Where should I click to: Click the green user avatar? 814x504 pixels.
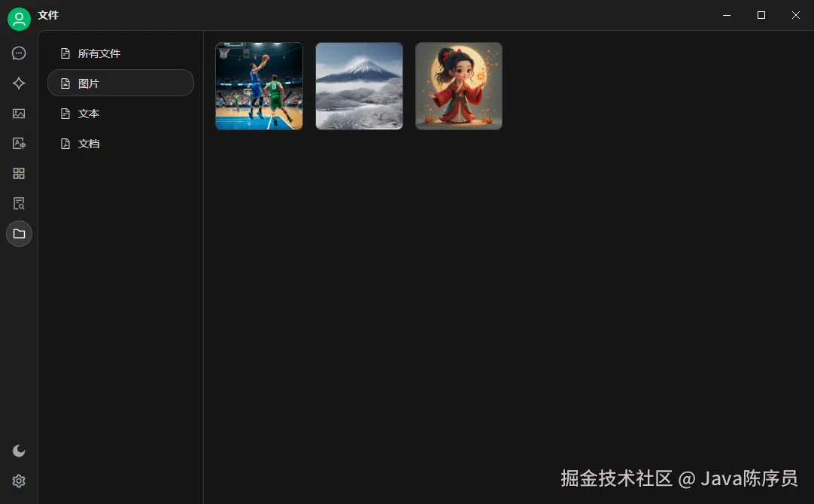point(20,20)
